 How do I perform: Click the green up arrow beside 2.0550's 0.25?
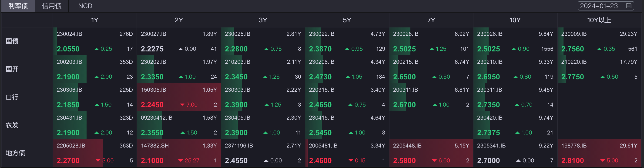tap(97, 49)
